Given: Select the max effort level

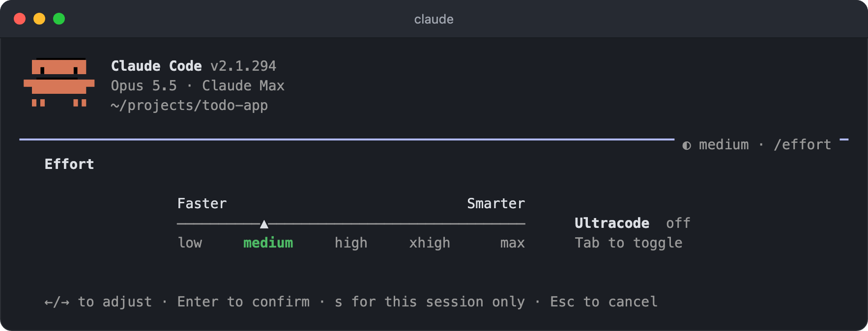Looking at the screenshot, I should click(512, 243).
